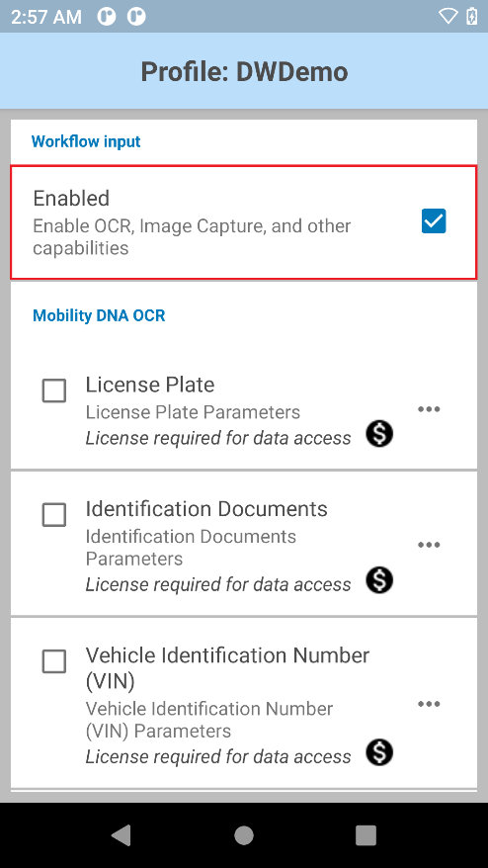
Task: Check the License Plate checkbox
Action: [x=54, y=391]
